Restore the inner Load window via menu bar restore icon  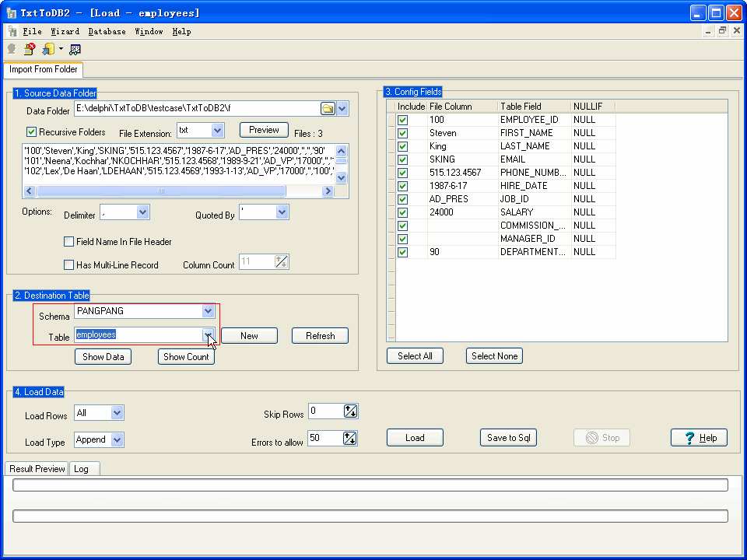pyautogui.click(x=723, y=31)
